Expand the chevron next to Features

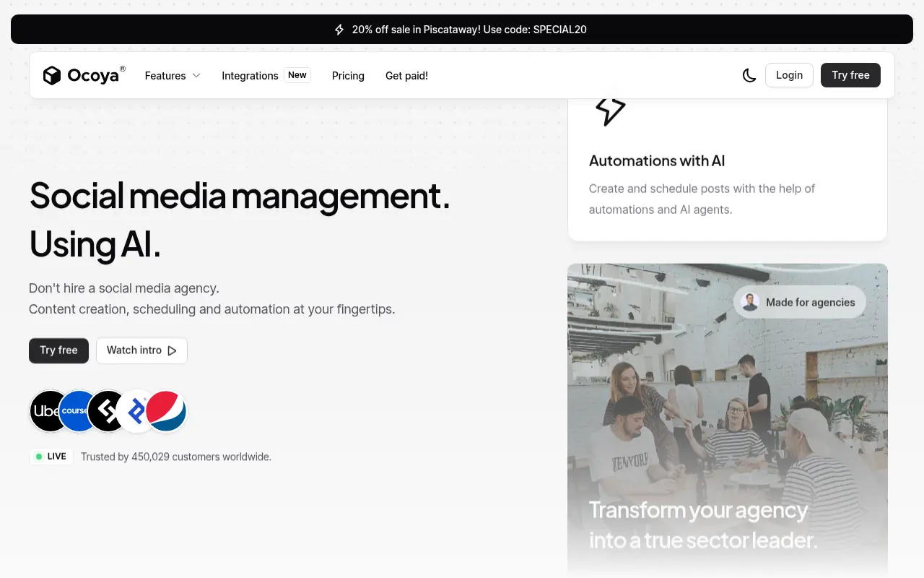[196, 76]
